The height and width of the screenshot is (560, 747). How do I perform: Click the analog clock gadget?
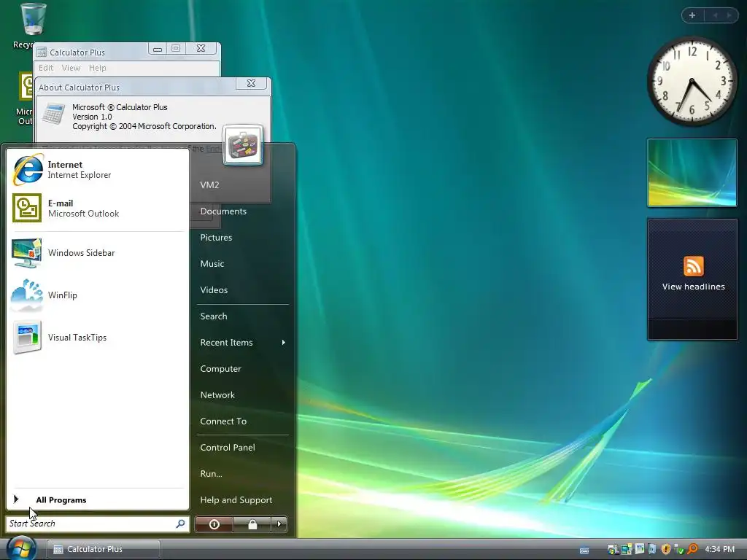(692, 82)
